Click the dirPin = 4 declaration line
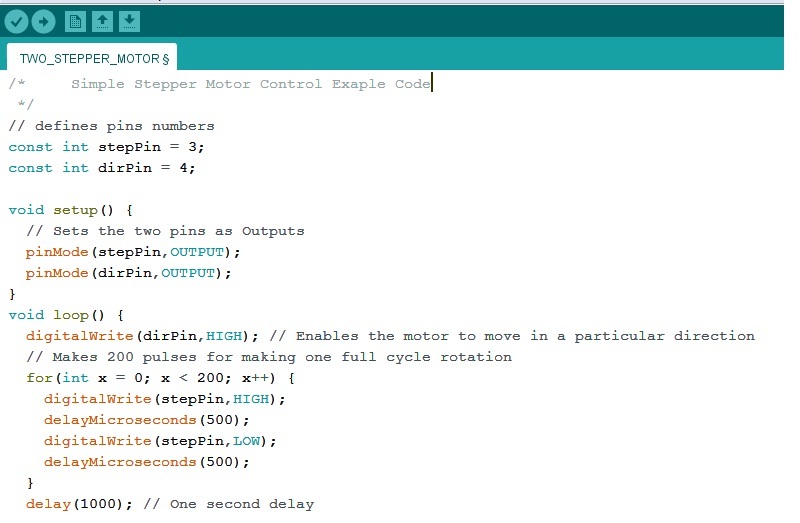The width and height of the screenshot is (800, 523). [x=102, y=168]
